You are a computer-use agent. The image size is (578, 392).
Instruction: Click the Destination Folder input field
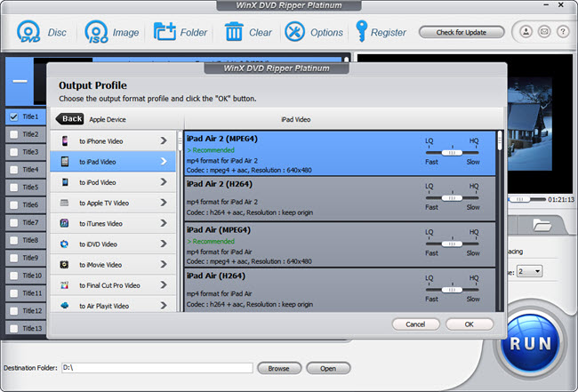click(157, 368)
